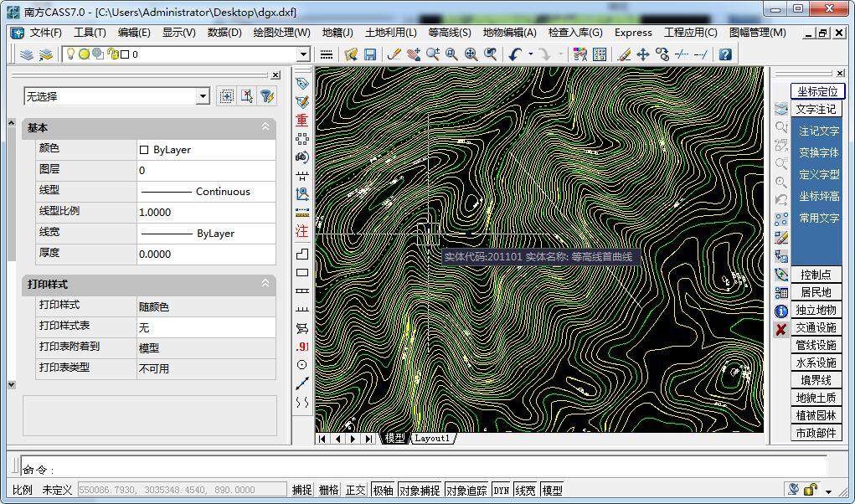Toggle 极轴 polar tracking
855x504 pixels.
click(383, 491)
